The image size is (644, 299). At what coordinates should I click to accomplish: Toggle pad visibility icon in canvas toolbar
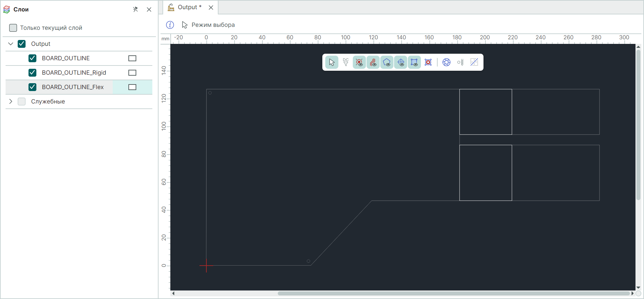coord(359,62)
